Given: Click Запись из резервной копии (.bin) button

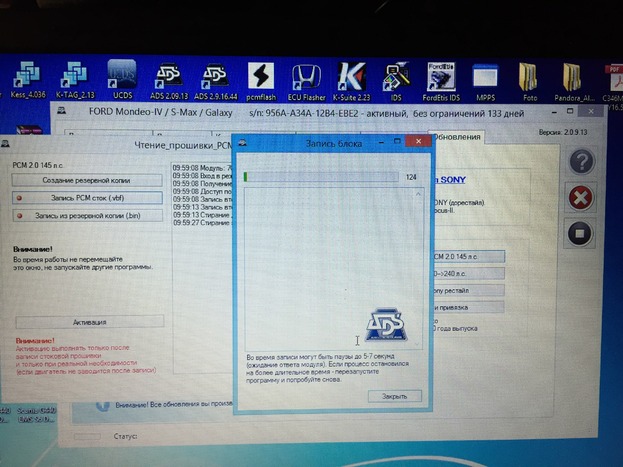Looking at the screenshot, I should (x=85, y=215).
